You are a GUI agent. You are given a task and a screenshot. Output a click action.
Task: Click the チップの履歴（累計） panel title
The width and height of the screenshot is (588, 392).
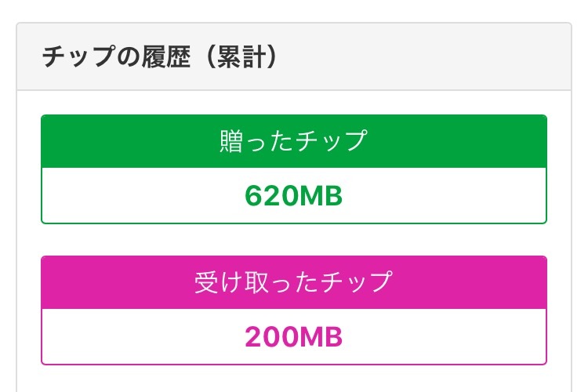[160, 58]
